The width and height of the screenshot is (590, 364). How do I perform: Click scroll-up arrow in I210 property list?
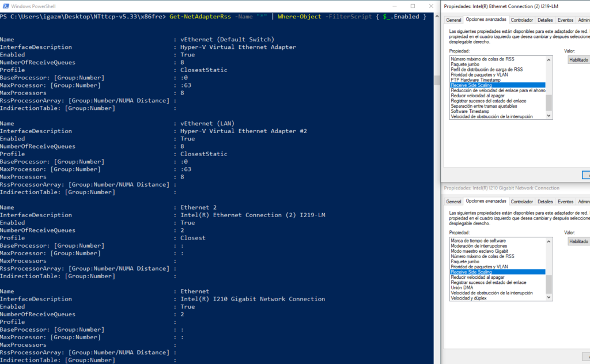click(x=549, y=240)
